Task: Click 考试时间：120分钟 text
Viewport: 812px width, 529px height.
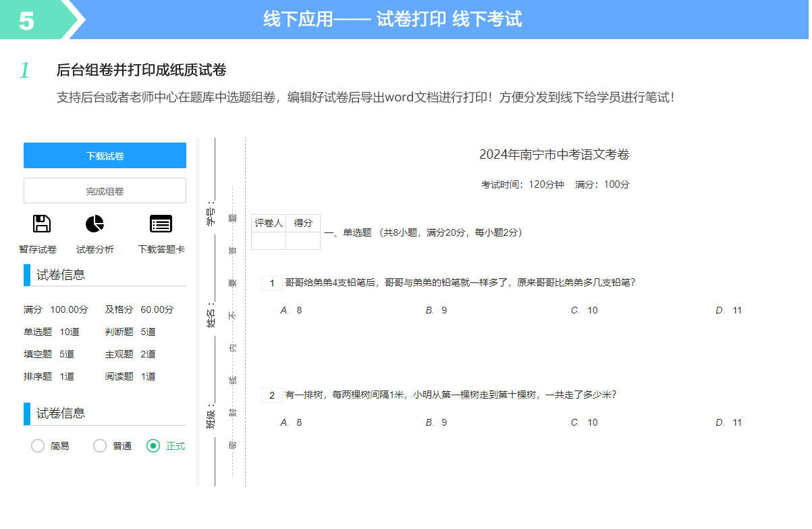Action: click(x=522, y=184)
